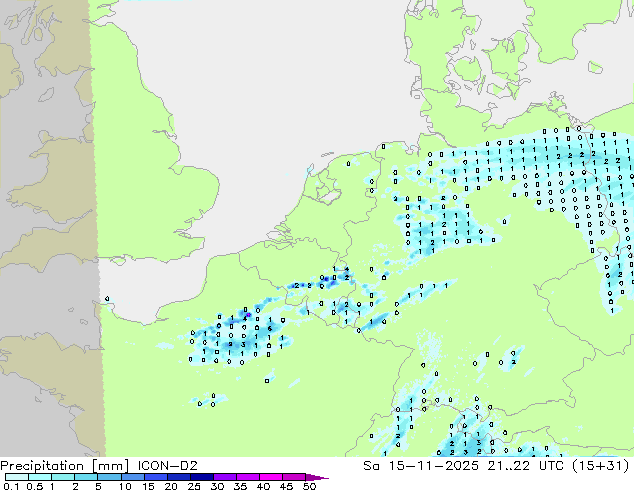This screenshot has width=634, height=490.
Task: Click the '40' legend scale label
Action: pyautogui.click(x=263, y=486)
